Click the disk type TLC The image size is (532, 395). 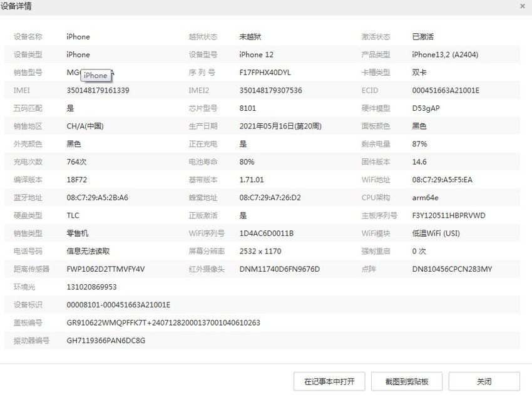73,215
